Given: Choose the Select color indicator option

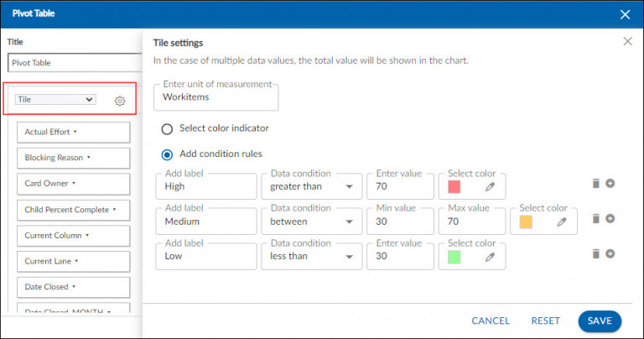Looking at the screenshot, I should (x=167, y=129).
